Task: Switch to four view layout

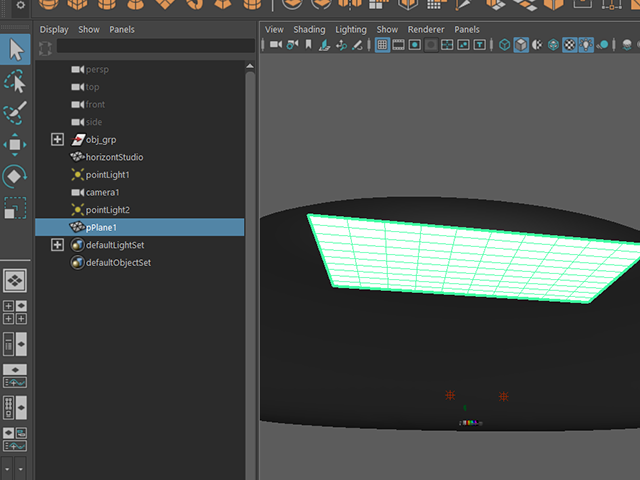Action: (15, 312)
